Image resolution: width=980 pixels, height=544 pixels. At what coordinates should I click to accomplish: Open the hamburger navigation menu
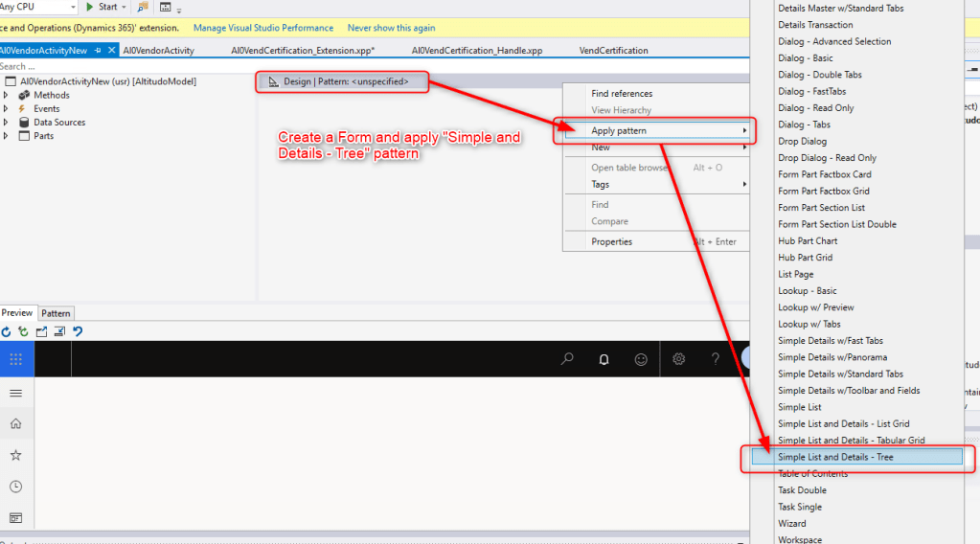pyautogui.click(x=16, y=393)
